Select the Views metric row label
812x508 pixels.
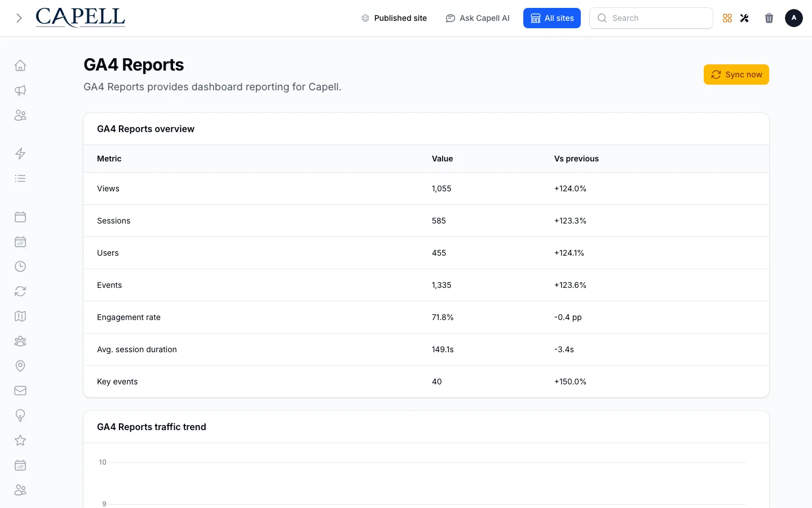[x=108, y=189]
